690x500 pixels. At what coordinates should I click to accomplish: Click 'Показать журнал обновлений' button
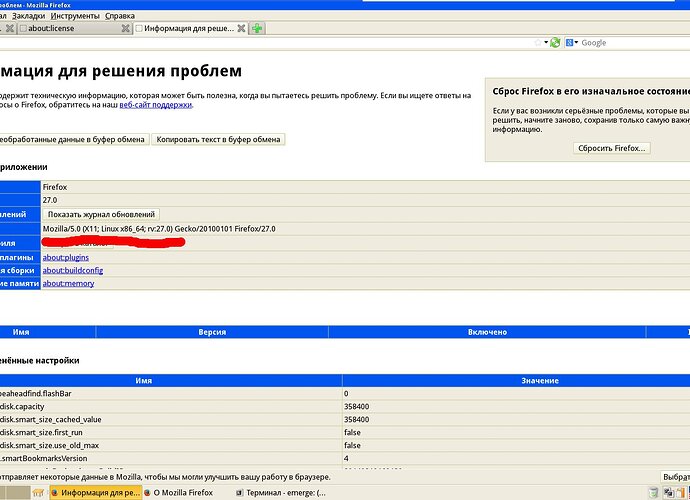coord(101,214)
